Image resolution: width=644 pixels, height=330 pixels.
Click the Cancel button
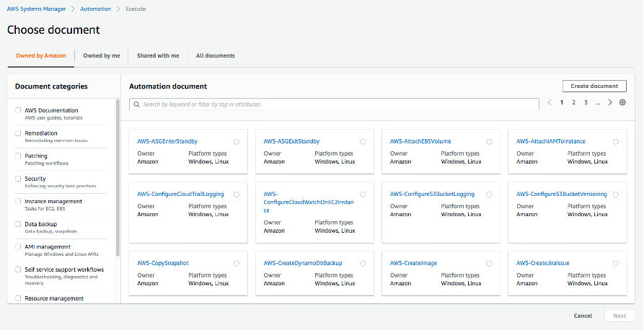coord(583,316)
